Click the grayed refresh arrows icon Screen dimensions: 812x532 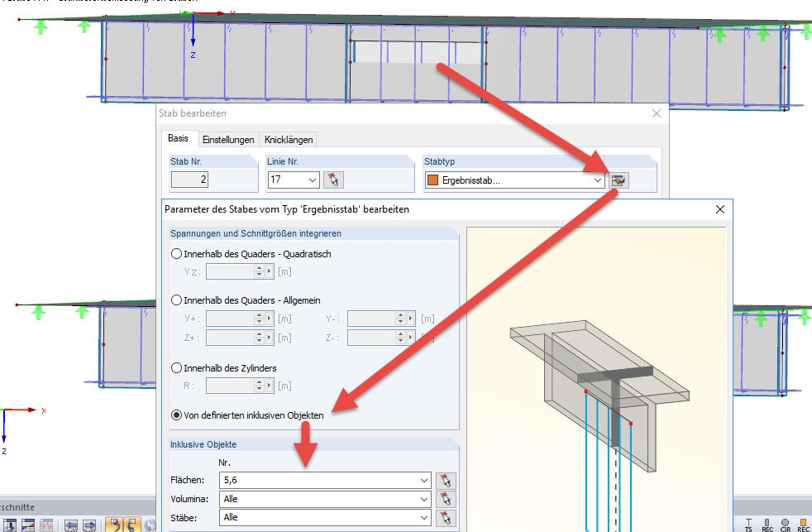(x=150, y=525)
